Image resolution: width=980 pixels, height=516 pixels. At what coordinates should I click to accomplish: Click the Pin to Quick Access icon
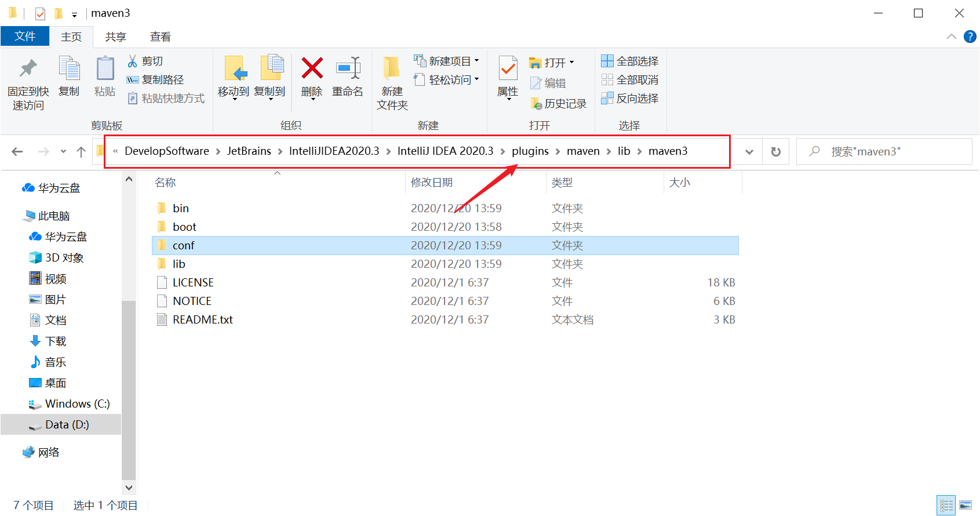point(28,68)
